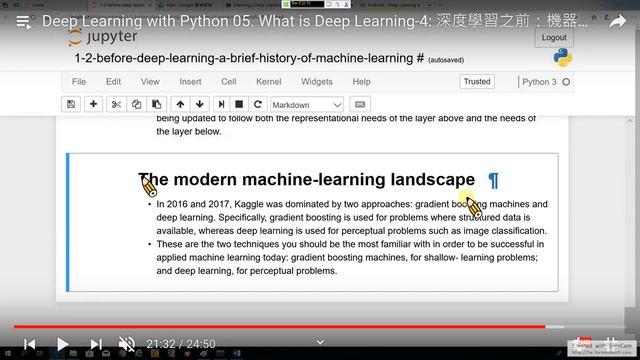Click the video time display 21:32 / 24:50

click(181, 344)
